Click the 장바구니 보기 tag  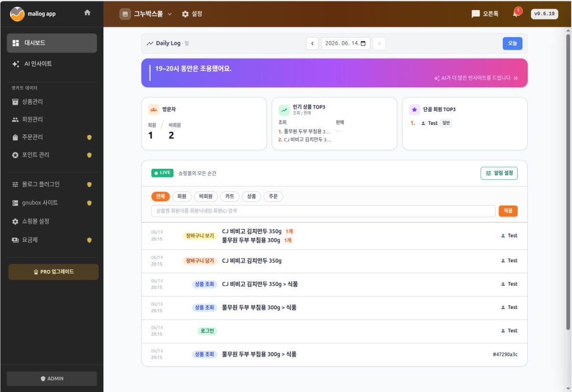point(200,236)
